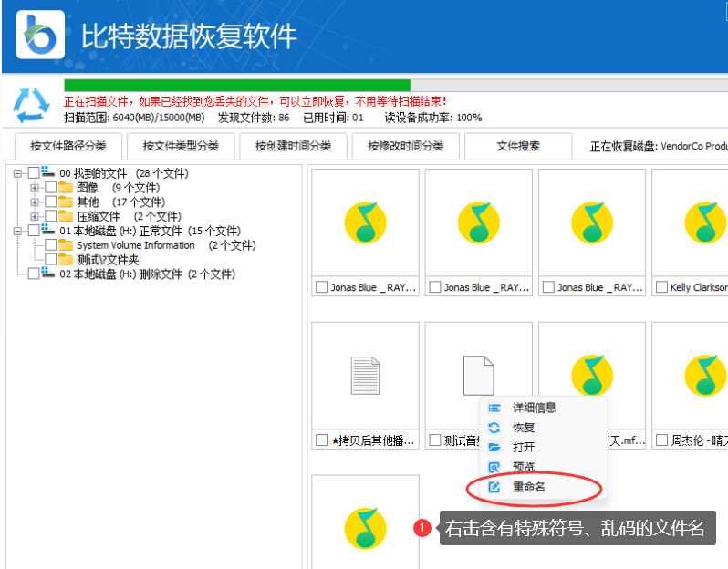Switch to 按文件类型分类 tab
The width and height of the screenshot is (728, 569).
coord(181,146)
